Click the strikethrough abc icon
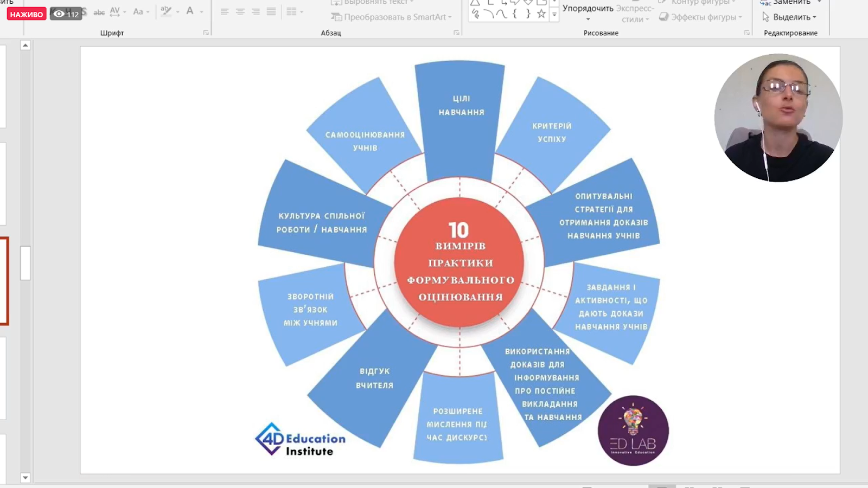This screenshot has width=868, height=488. pyautogui.click(x=99, y=12)
